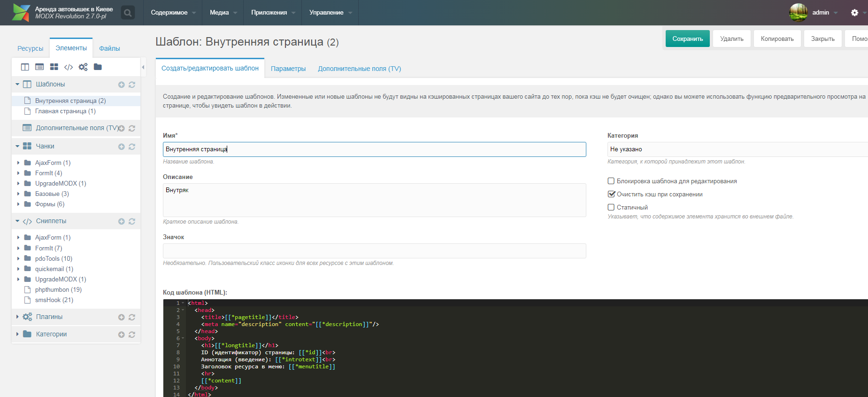Image resolution: width=868 pixels, height=397 pixels.
Task: Click the new TV toolbar icon
Action: pos(39,67)
